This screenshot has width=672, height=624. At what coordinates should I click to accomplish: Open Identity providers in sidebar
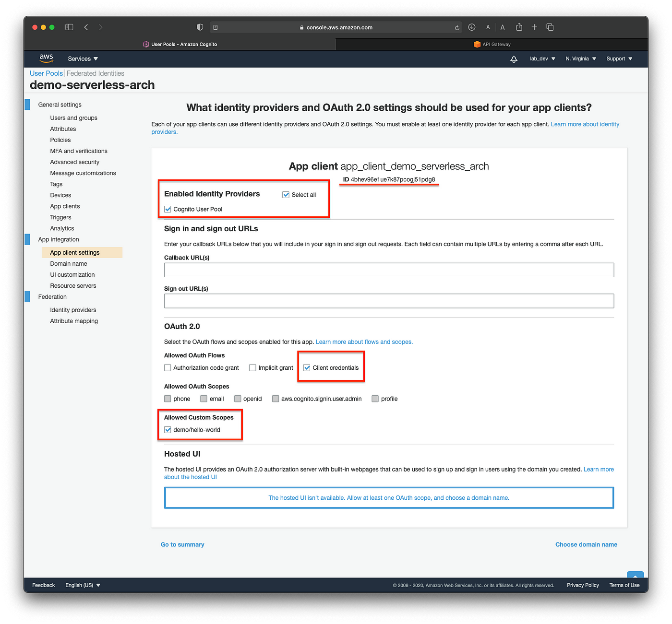(73, 310)
